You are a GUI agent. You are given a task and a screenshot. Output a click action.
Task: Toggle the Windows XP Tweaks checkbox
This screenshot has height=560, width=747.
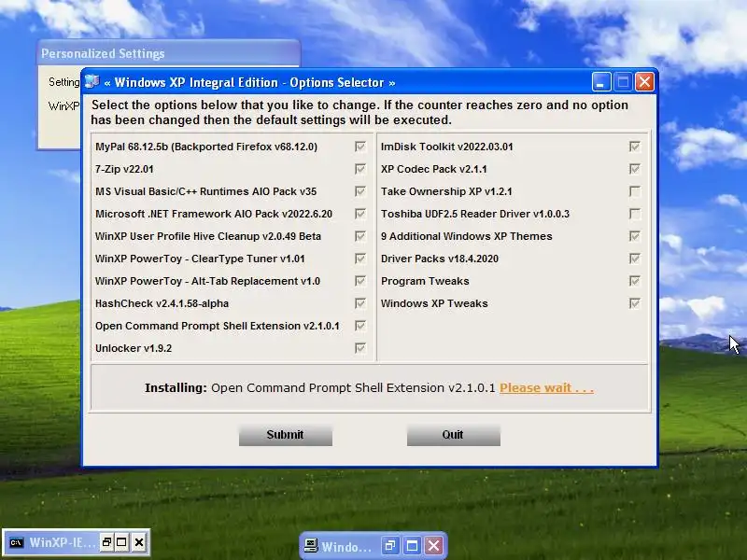pyautogui.click(x=635, y=303)
